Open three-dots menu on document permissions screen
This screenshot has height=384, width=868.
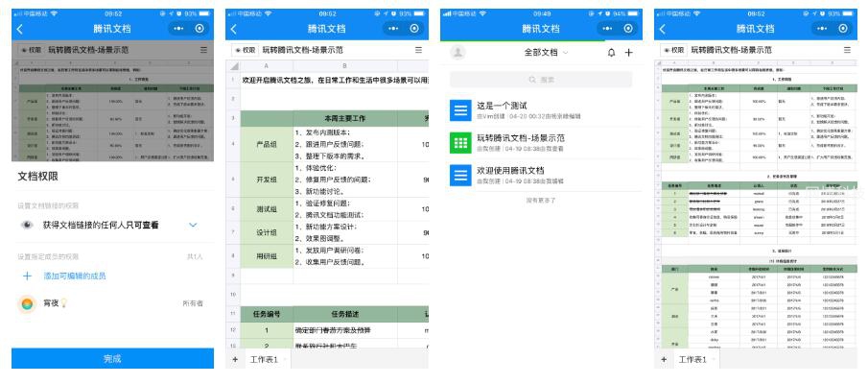pyautogui.click(x=178, y=29)
